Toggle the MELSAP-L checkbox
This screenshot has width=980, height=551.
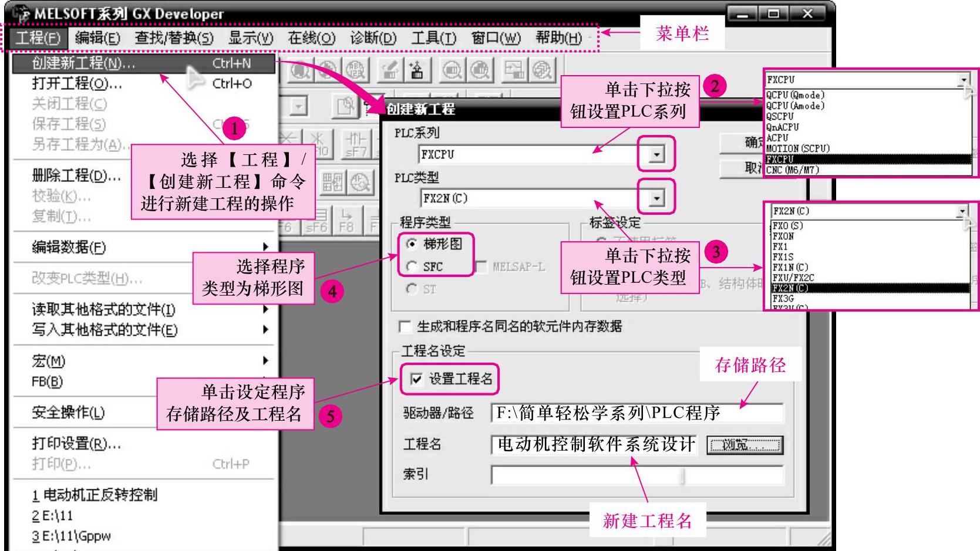pyautogui.click(x=482, y=267)
